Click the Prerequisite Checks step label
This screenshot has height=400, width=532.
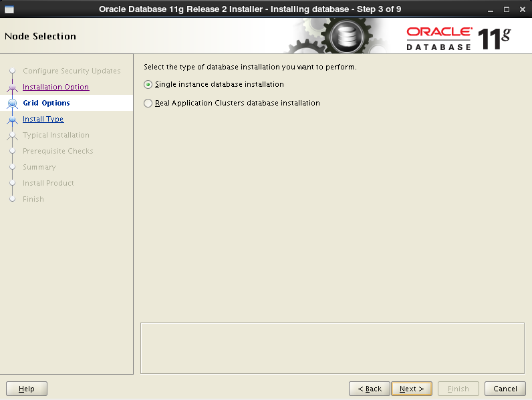tap(57, 151)
